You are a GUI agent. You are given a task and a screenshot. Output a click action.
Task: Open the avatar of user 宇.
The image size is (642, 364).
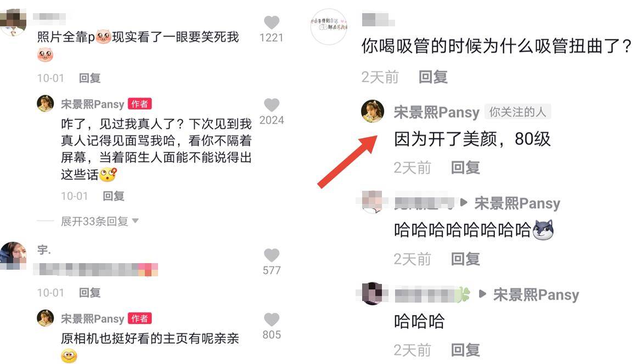coord(13,255)
